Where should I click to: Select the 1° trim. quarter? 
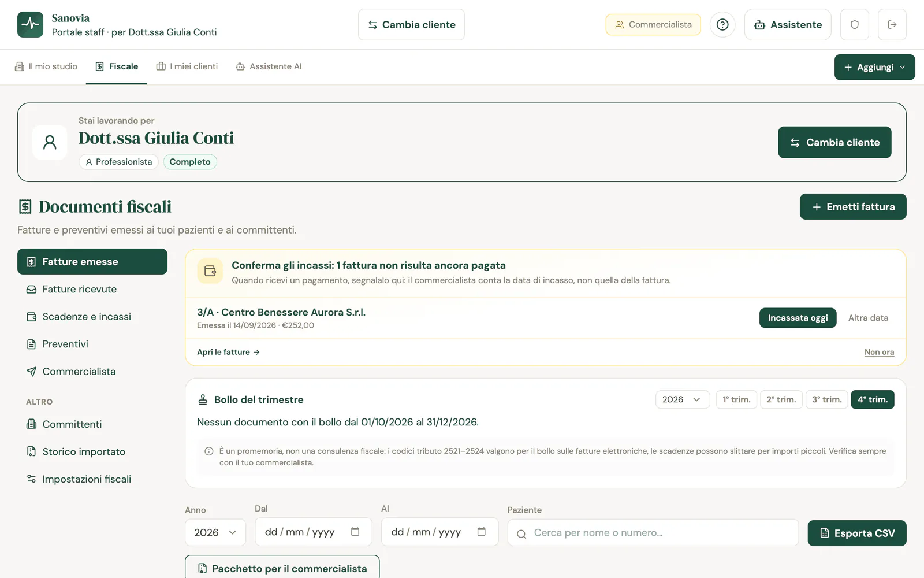pos(736,399)
